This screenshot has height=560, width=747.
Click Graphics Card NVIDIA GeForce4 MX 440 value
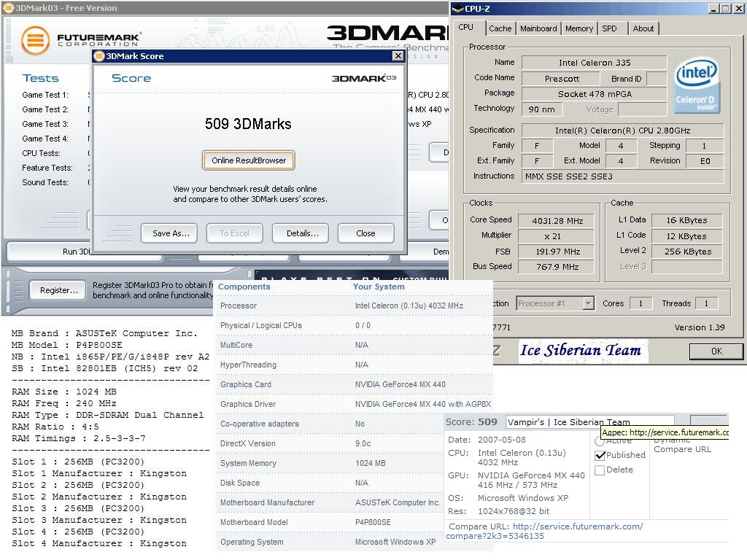400,384
